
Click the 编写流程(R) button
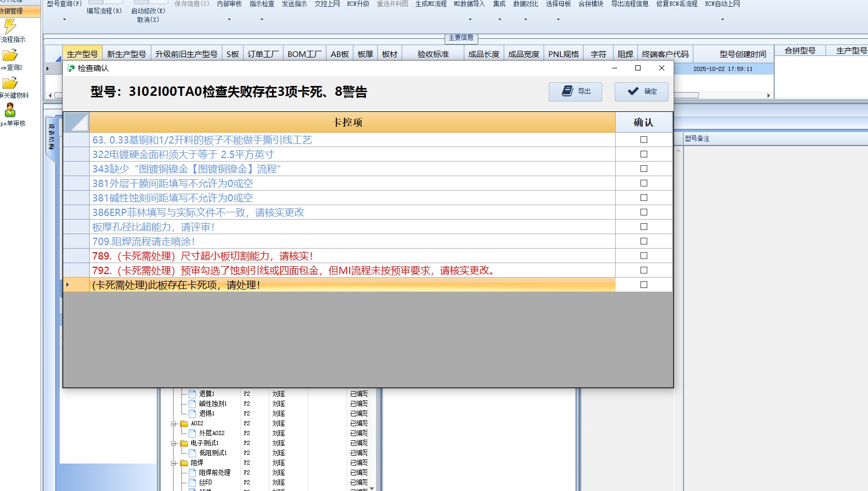click(x=104, y=11)
